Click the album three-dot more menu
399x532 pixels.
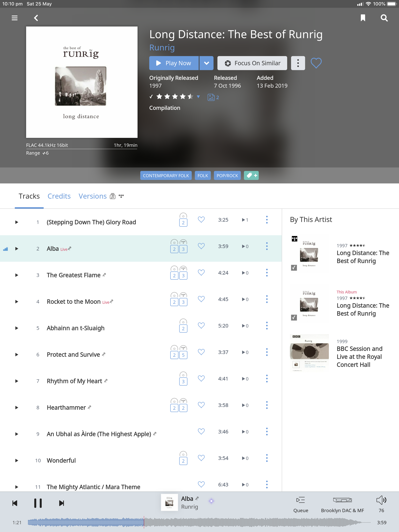[298, 63]
